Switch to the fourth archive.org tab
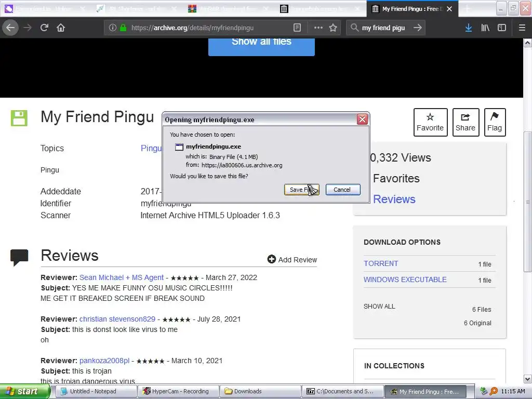This screenshot has width=532, height=399. tap(320, 9)
